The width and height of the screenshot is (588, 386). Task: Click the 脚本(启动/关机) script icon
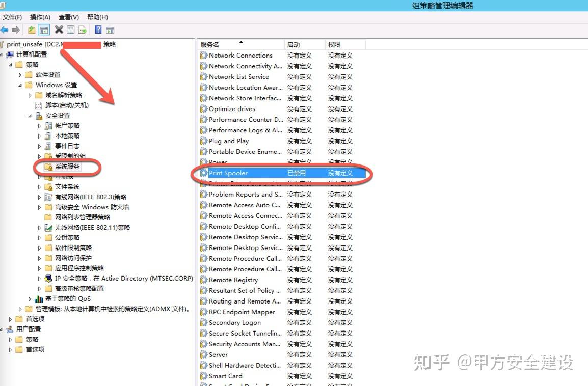click(38, 105)
